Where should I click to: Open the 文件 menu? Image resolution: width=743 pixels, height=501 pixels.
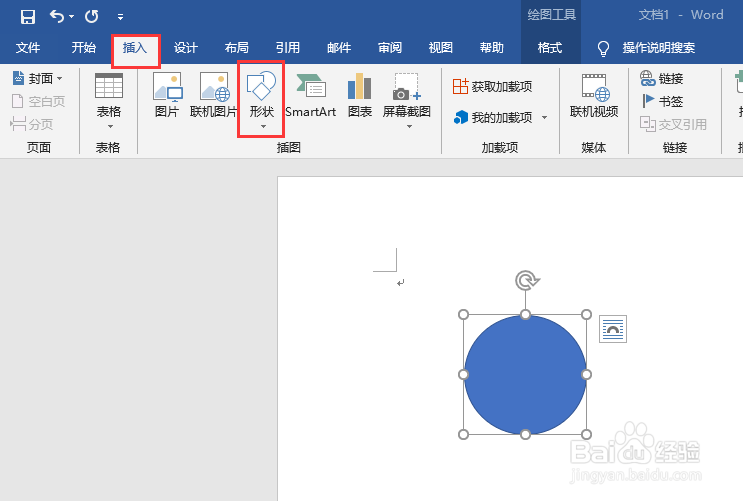(x=28, y=47)
